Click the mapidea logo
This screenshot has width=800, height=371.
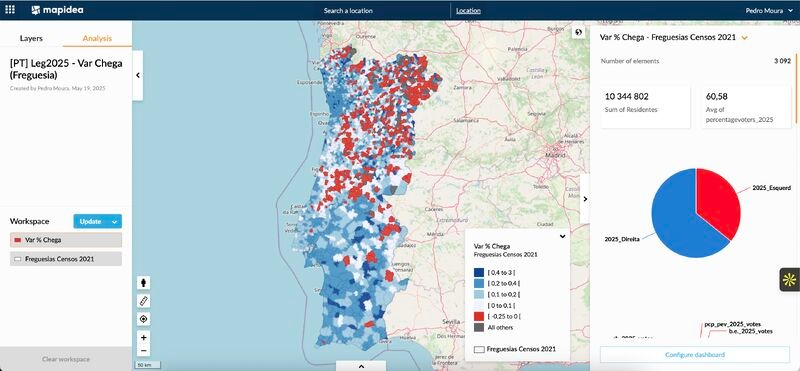point(50,10)
